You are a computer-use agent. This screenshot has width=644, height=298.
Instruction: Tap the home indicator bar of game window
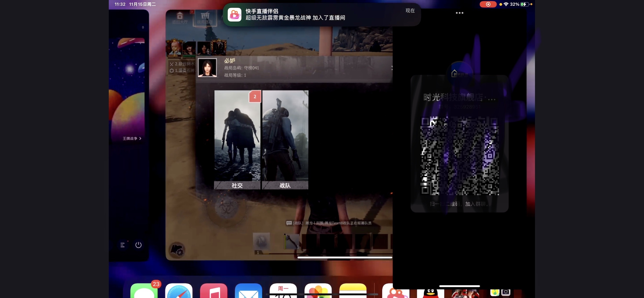click(345, 257)
